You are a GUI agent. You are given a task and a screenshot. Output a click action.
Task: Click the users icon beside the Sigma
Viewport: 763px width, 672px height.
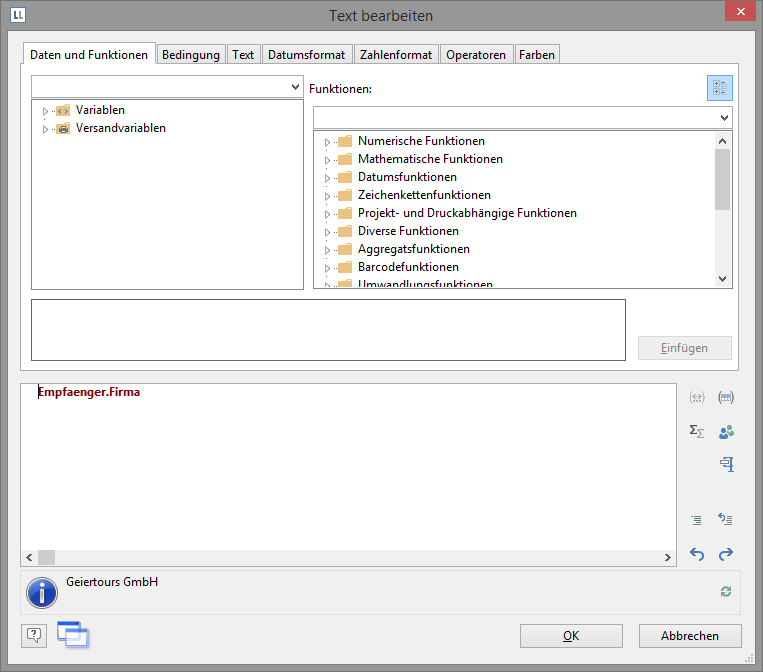726,431
